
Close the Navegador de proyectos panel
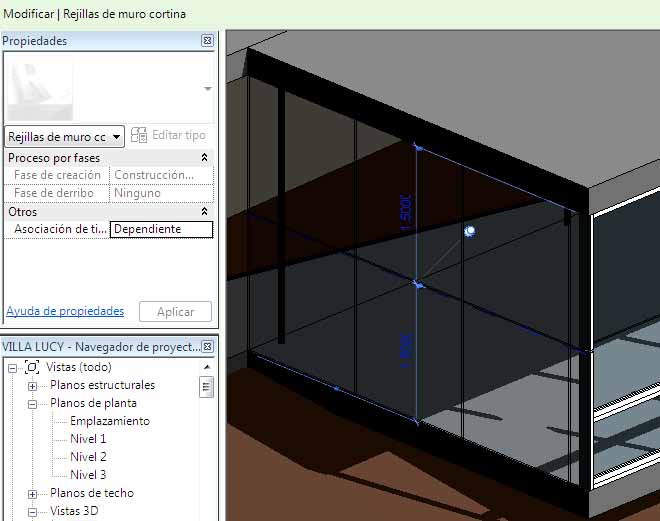coord(207,346)
